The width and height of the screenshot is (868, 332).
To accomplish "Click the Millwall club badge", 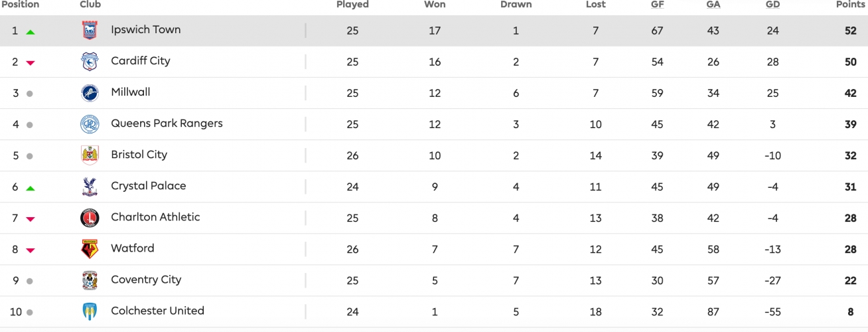I will click(90, 93).
